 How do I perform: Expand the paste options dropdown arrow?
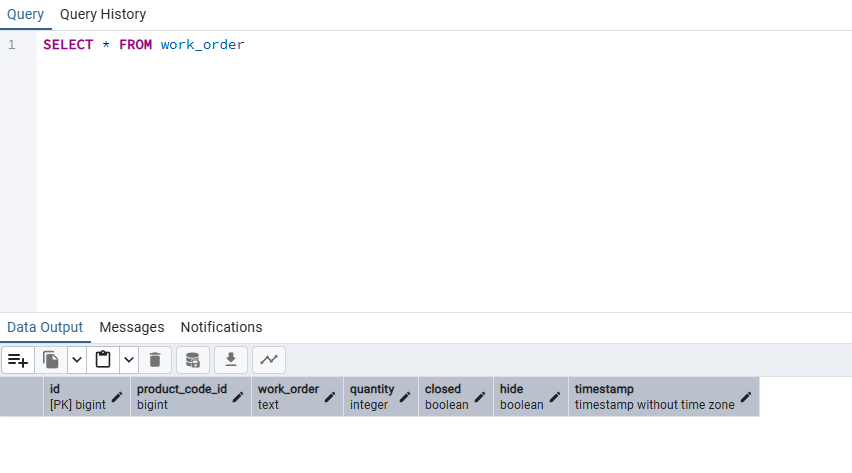click(129, 360)
